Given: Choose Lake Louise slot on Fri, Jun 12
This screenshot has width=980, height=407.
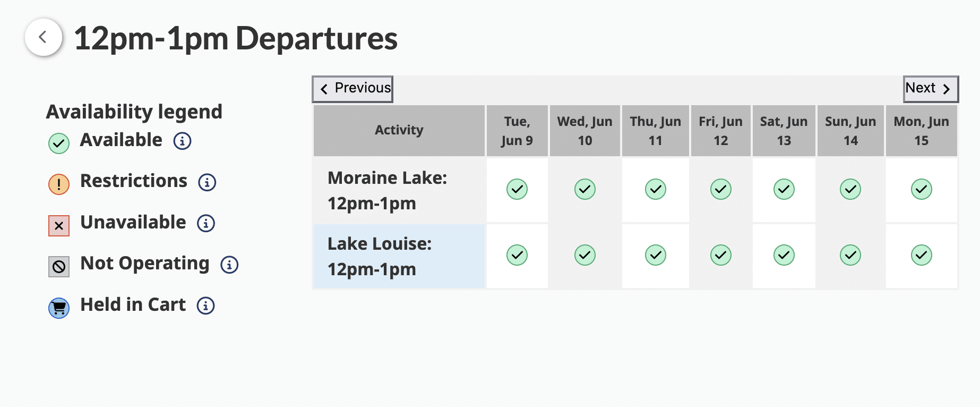Looking at the screenshot, I should [720, 255].
